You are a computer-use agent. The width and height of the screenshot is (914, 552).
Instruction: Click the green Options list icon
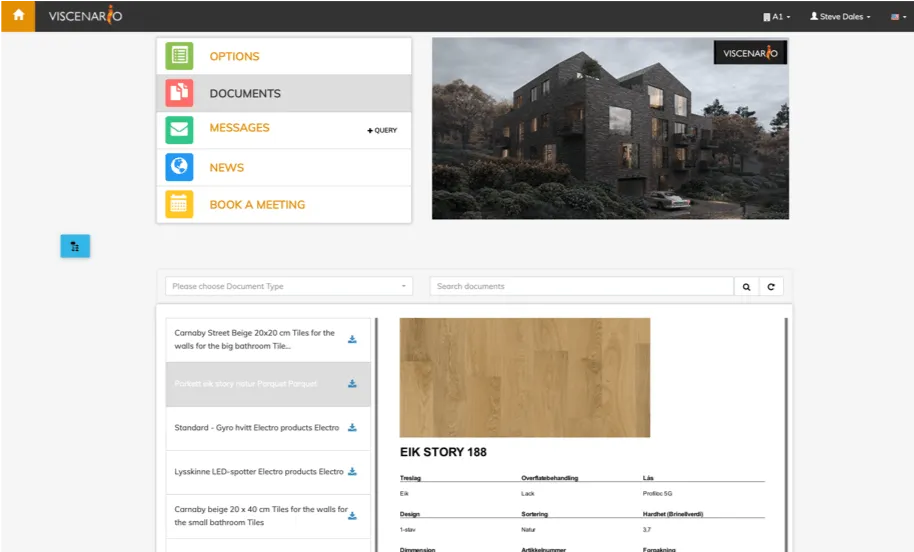[179, 56]
